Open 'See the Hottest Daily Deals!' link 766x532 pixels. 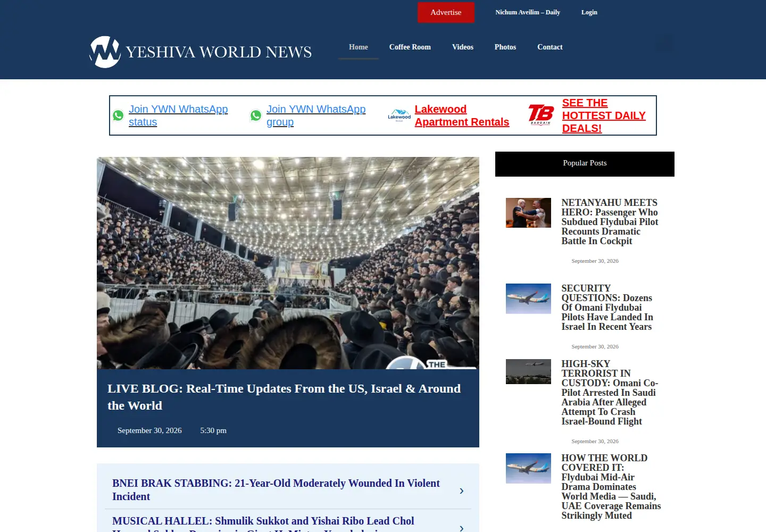click(604, 115)
